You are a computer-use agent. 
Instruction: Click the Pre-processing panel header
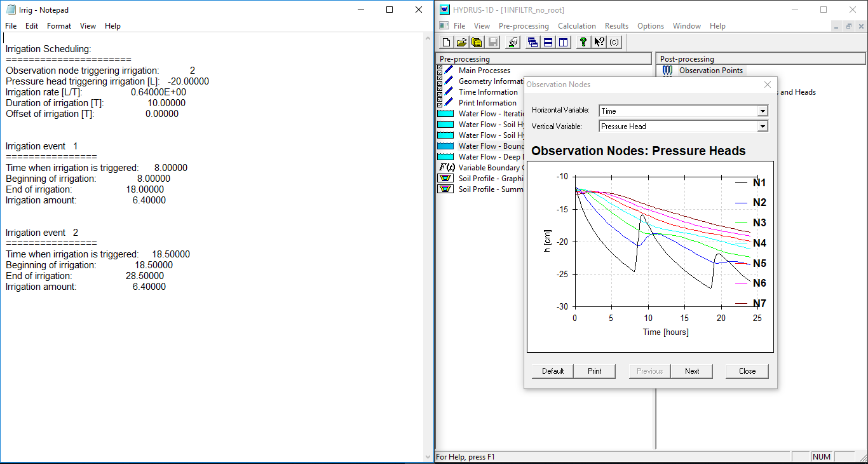[544, 58]
